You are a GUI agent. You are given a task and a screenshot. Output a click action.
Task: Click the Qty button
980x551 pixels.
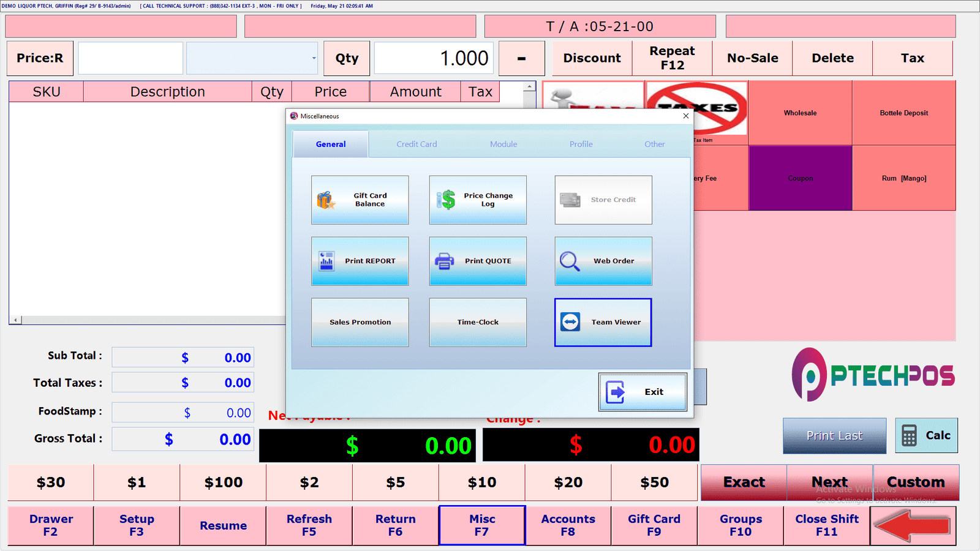pos(347,58)
